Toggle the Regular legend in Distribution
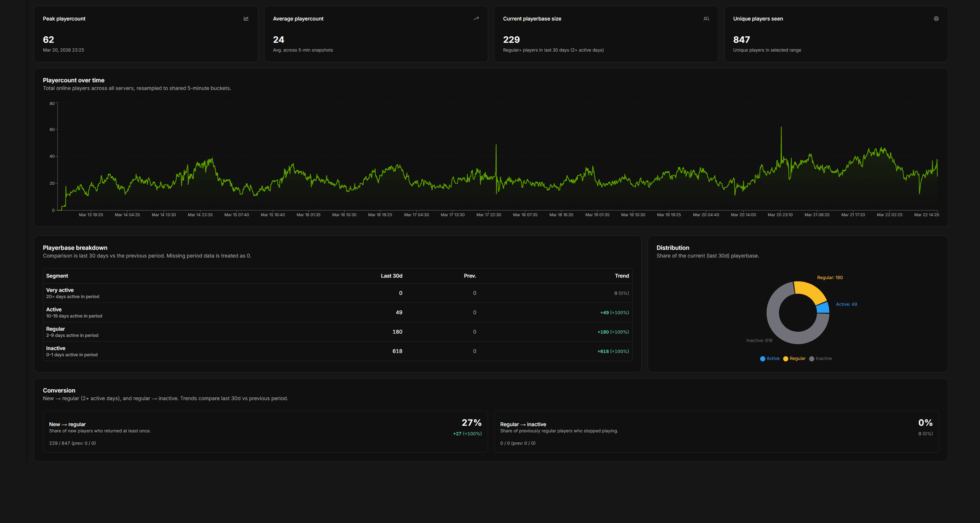Image resolution: width=980 pixels, height=523 pixels. pos(795,358)
